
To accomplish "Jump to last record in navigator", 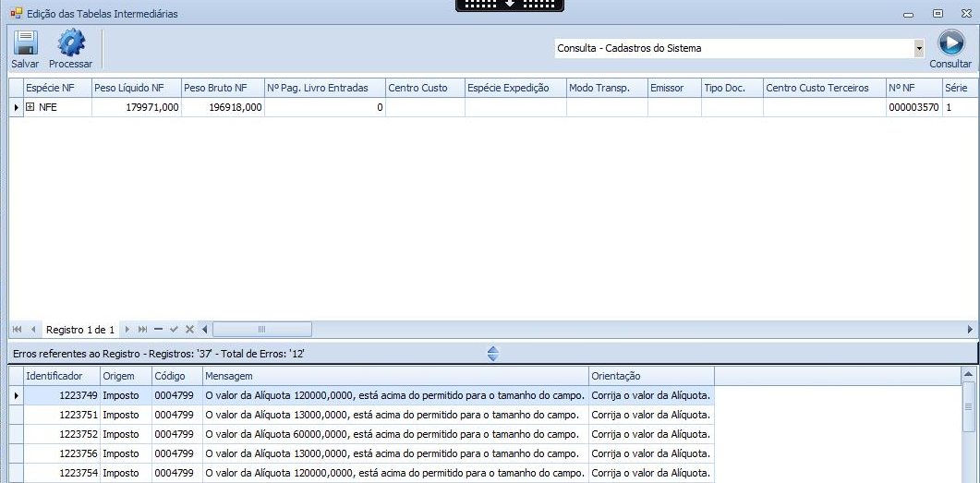I will (x=142, y=330).
